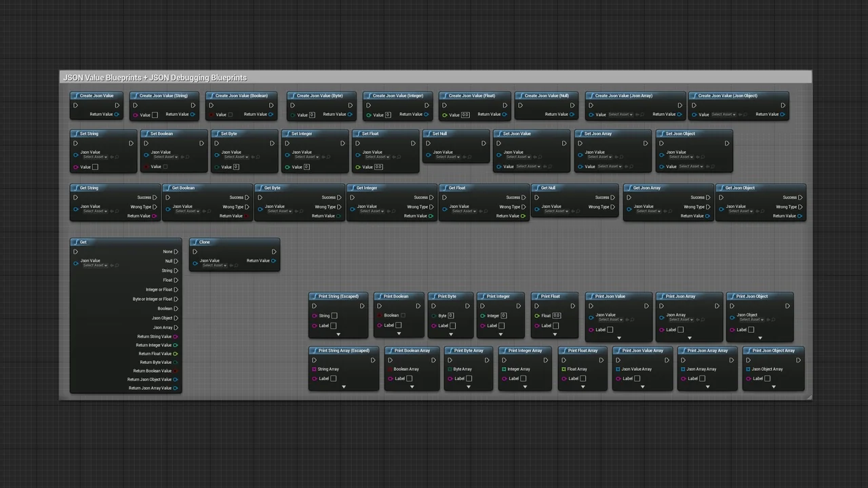The image size is (868, 488).
Task: Toggle the Value checkbox on Set Boolean node
Action: pos(165,167)
